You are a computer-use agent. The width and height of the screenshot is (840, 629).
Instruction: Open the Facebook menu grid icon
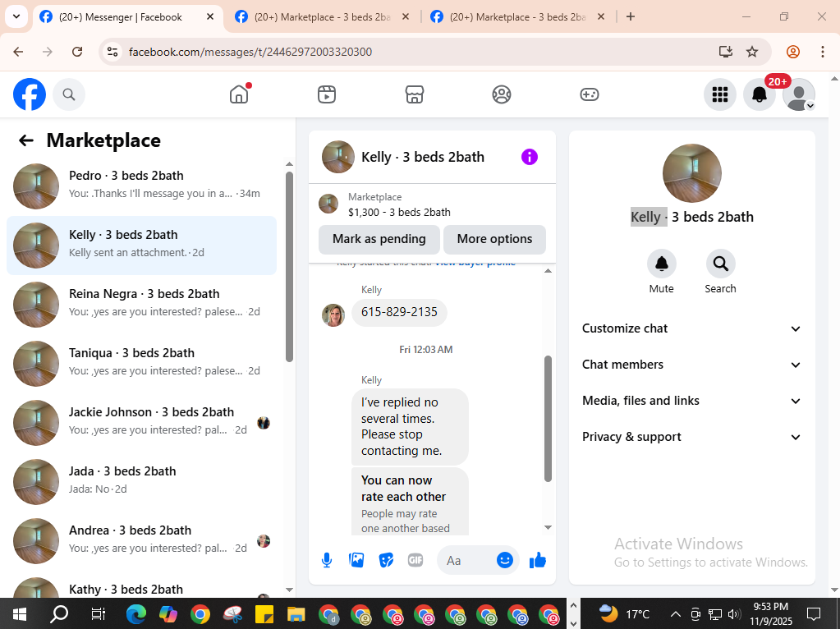pyautogui.click(x=720, y=94)
